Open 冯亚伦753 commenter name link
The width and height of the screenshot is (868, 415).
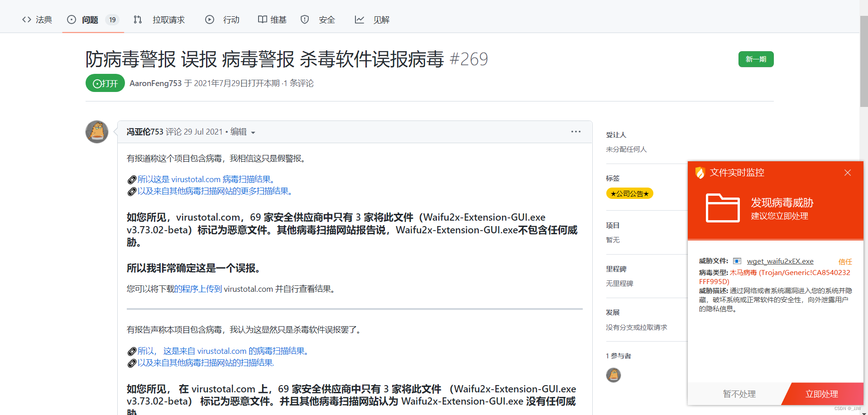[145, 132]
